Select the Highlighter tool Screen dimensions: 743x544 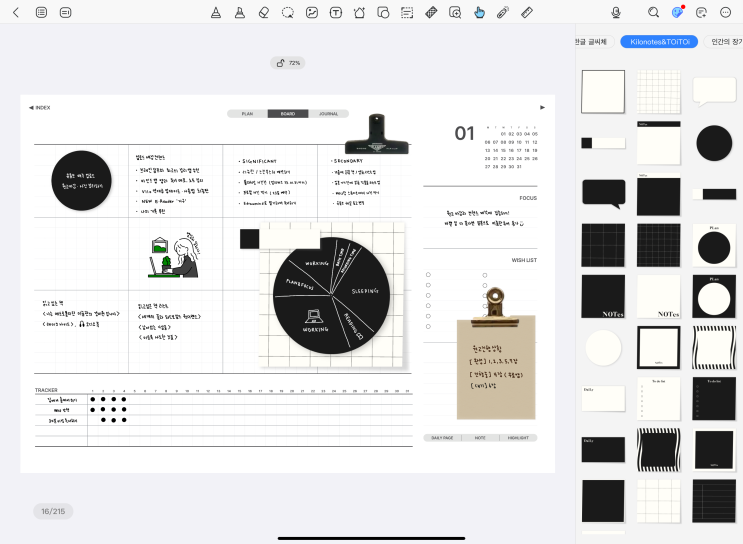tap(240, 13)
